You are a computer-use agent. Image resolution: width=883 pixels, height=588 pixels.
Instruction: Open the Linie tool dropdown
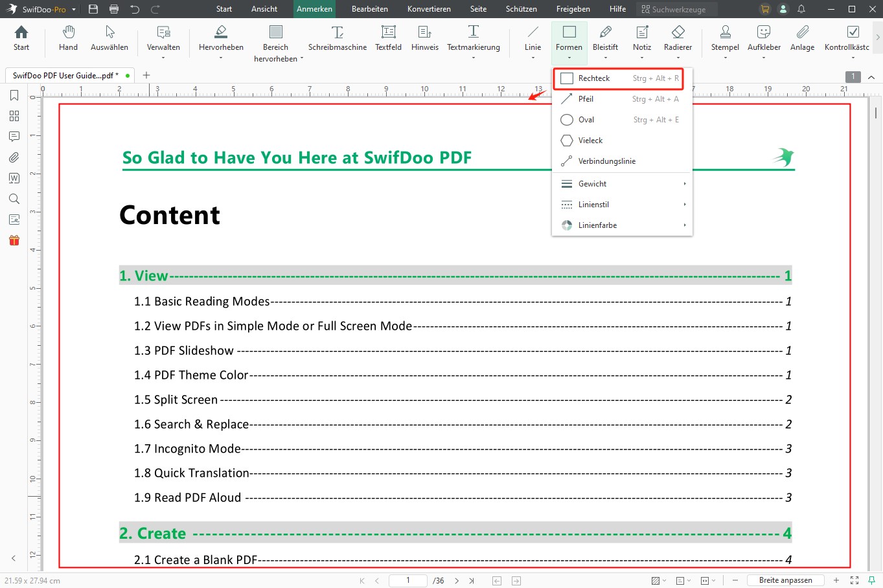pos(533,58)
